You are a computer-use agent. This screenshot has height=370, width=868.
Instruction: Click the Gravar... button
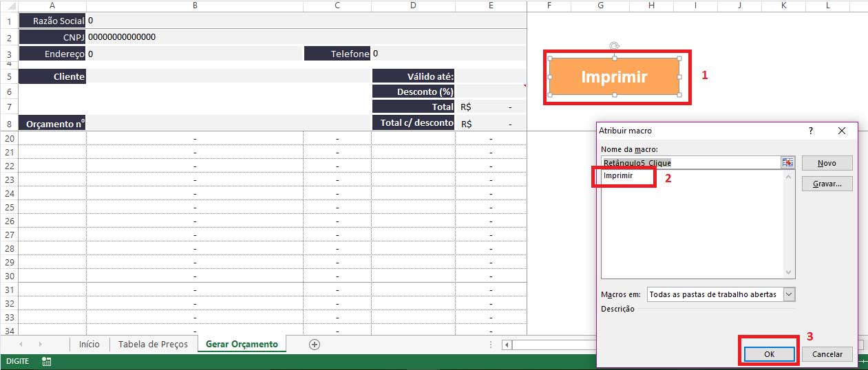click(827, 184)
